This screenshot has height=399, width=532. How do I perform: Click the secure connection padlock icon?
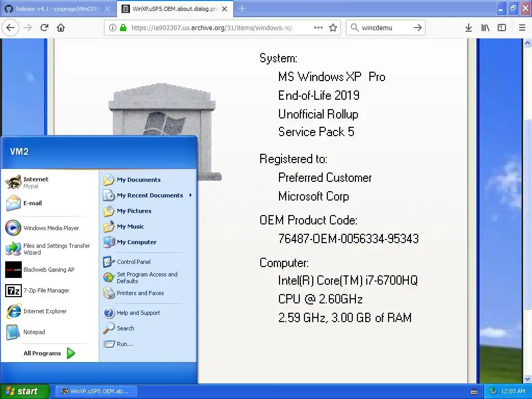123,28
